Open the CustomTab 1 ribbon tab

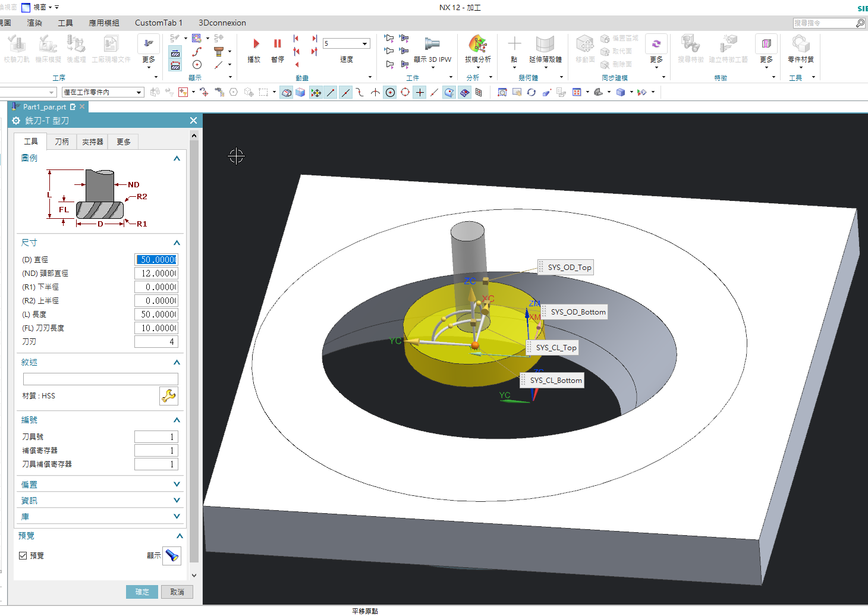(159, 23)
